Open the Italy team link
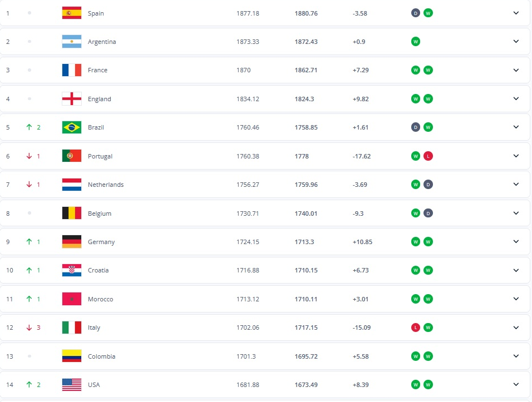The image size is (532, 402). [x=94, y=327]
